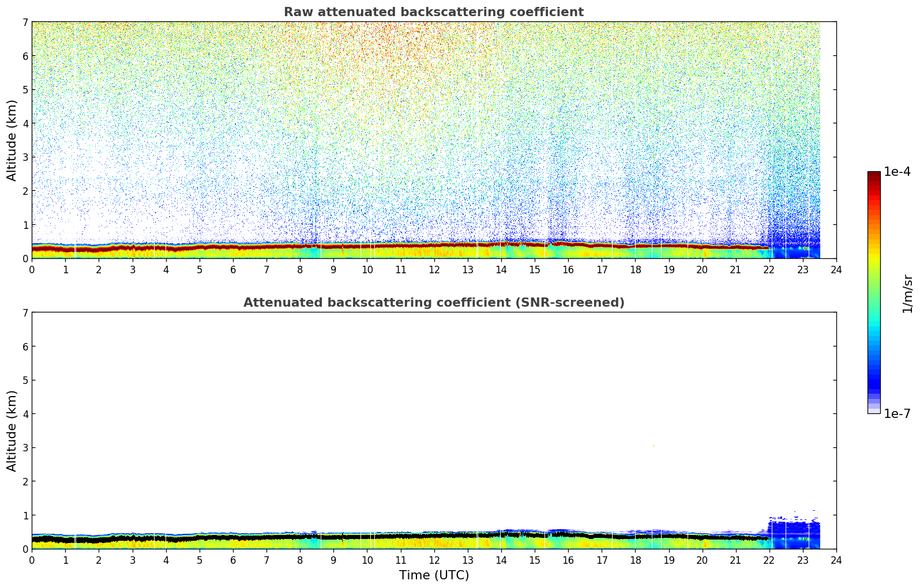
Task: Click time tick "3" under the SNR-screened plot
Action: click(x=133, y=560)
